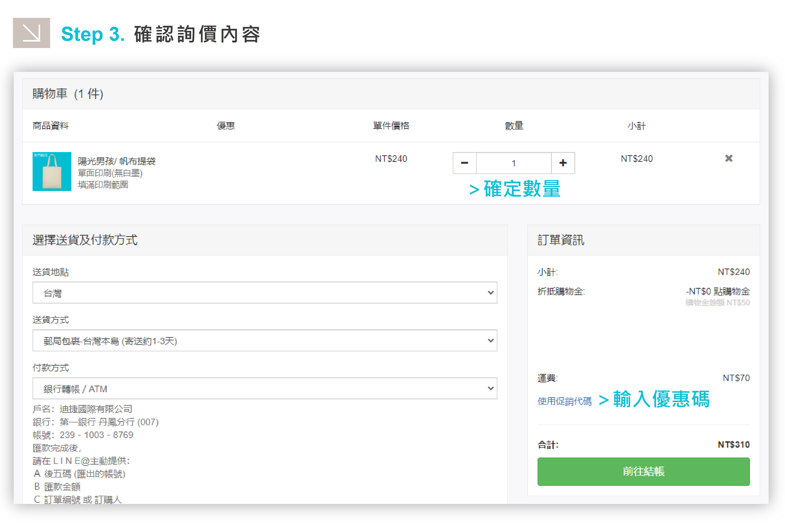Click the canvas tote bag thumbnail

pyautogui.click(x=52, y=171)
